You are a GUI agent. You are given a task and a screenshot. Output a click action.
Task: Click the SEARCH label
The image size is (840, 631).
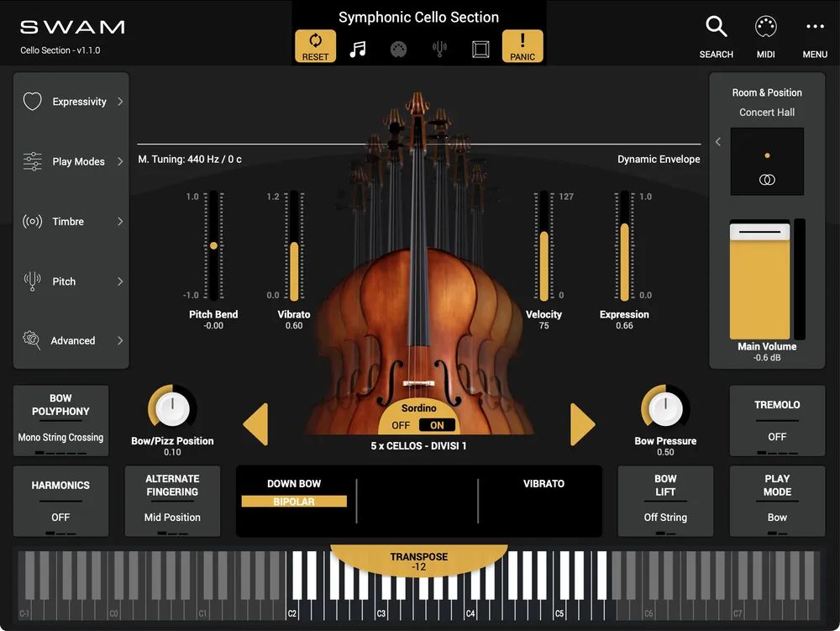717,54
